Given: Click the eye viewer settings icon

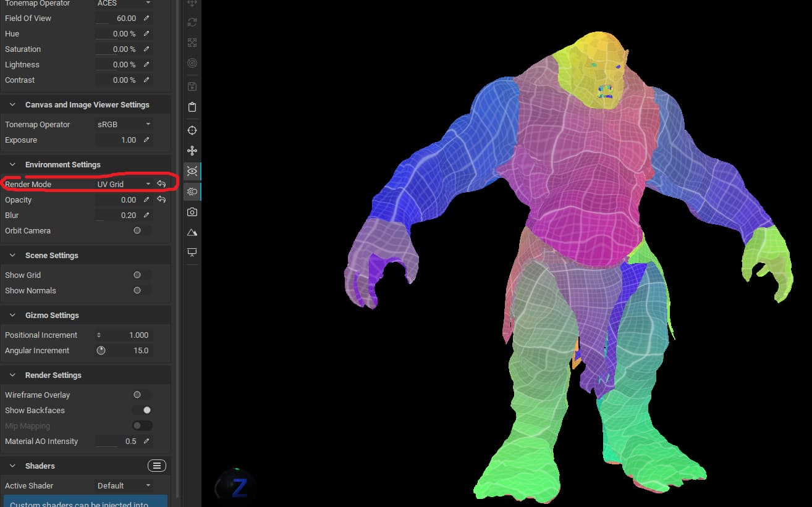Looking at the screenshot, I should 192,171.
